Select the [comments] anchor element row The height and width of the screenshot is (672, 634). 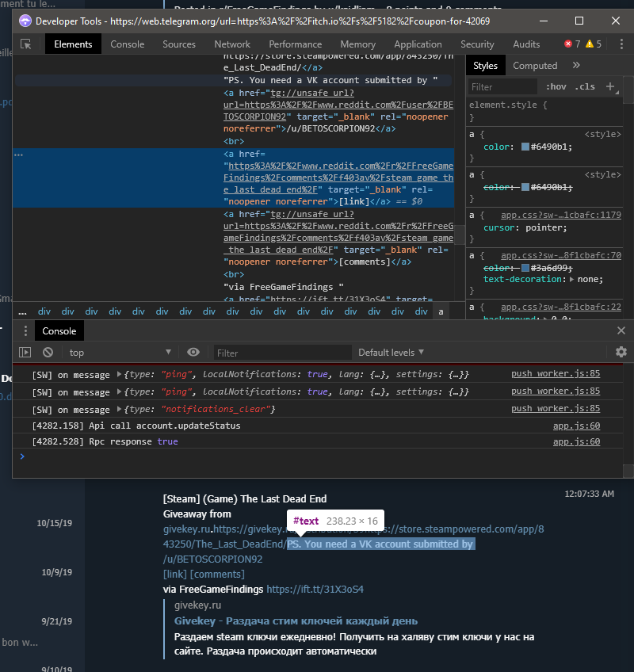pyautogui.click(x=234, y=238)
